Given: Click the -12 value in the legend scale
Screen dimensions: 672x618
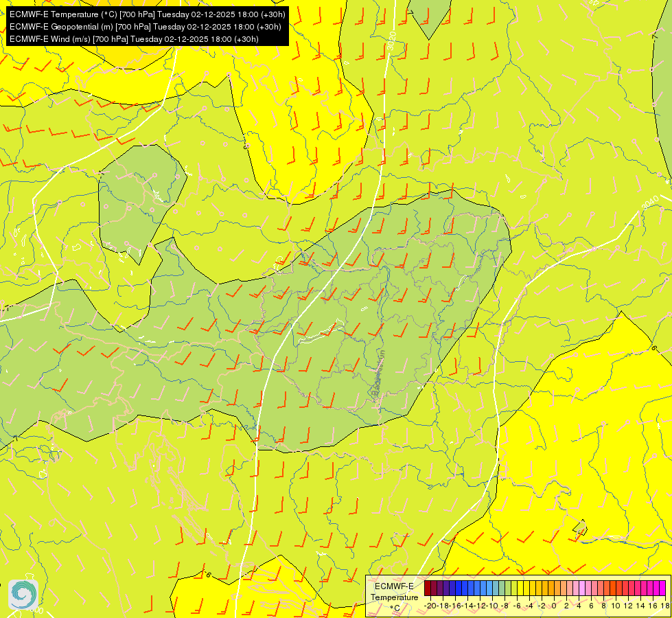Looking at the screenshot, I should (480, 606).
